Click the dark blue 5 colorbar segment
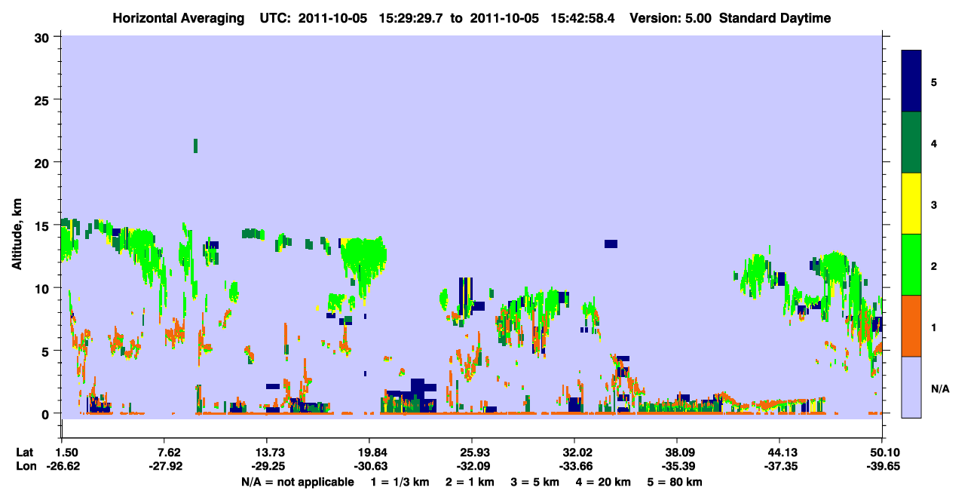The height and width of the screenshot is (503, 980). tap(911, 81)
